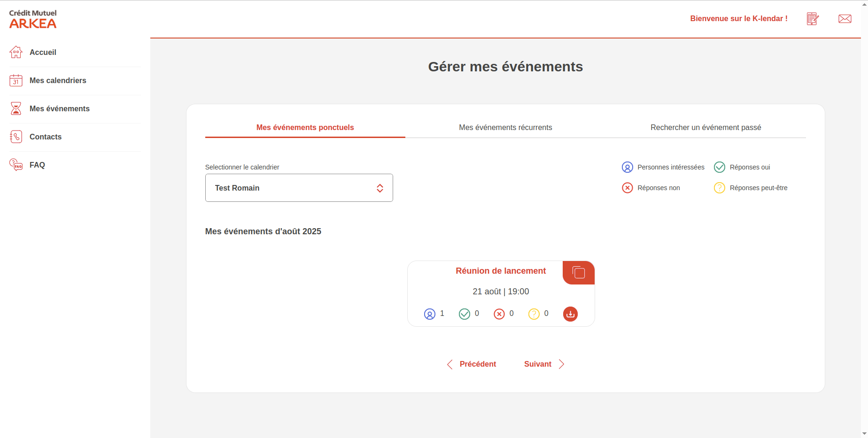
Task: Open Réunion de lancement event title
Action: (x=501, y=271)
